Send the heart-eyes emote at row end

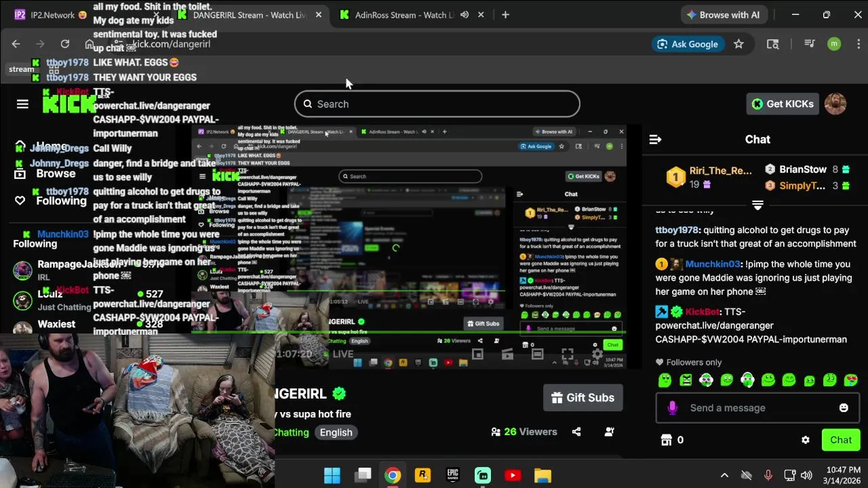851,380
